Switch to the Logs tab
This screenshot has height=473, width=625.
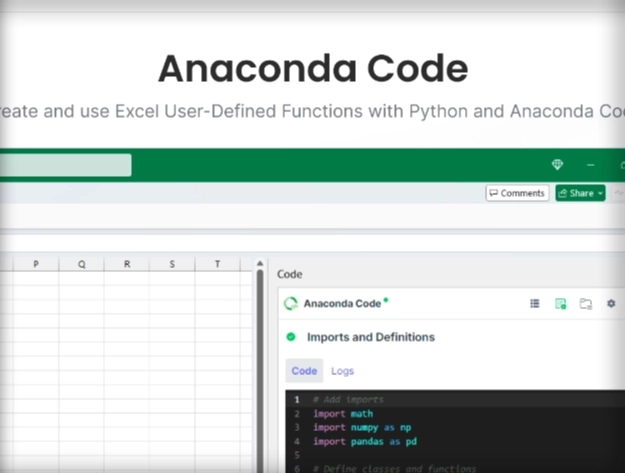pyautogui.click(x=342, y=371)
